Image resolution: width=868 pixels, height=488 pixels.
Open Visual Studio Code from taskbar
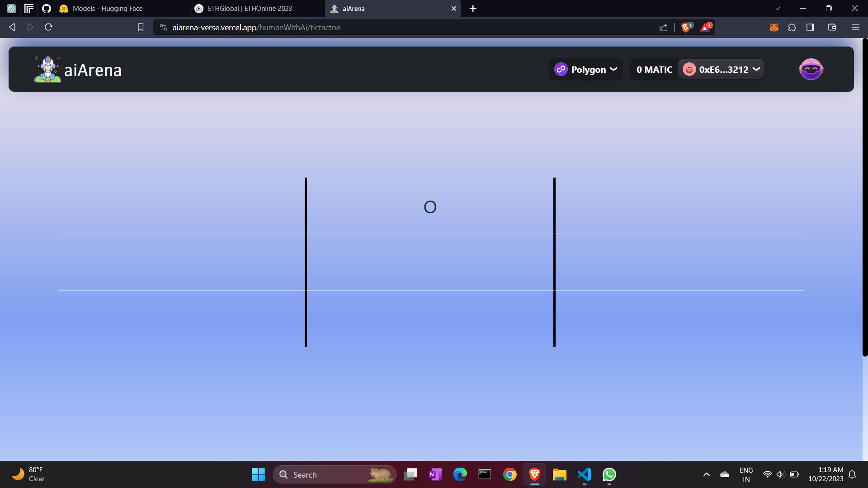pyautogui.click(x=584, y=474)
